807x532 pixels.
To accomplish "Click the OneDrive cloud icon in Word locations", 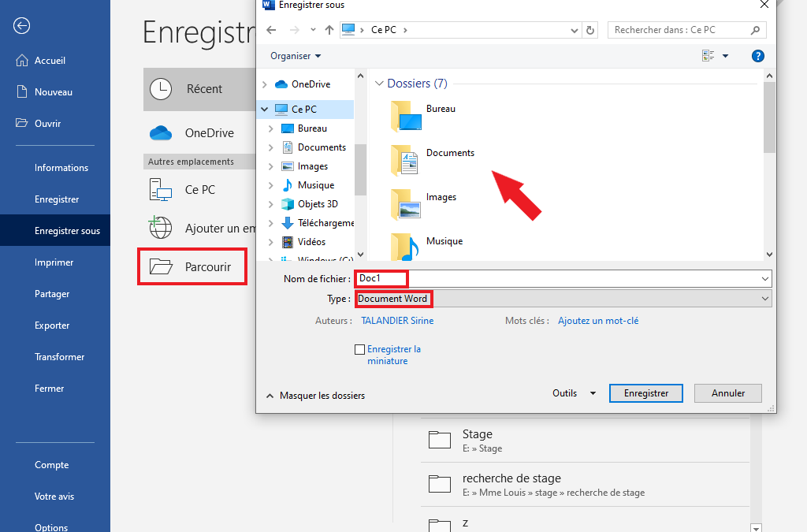I will [161, 133].
